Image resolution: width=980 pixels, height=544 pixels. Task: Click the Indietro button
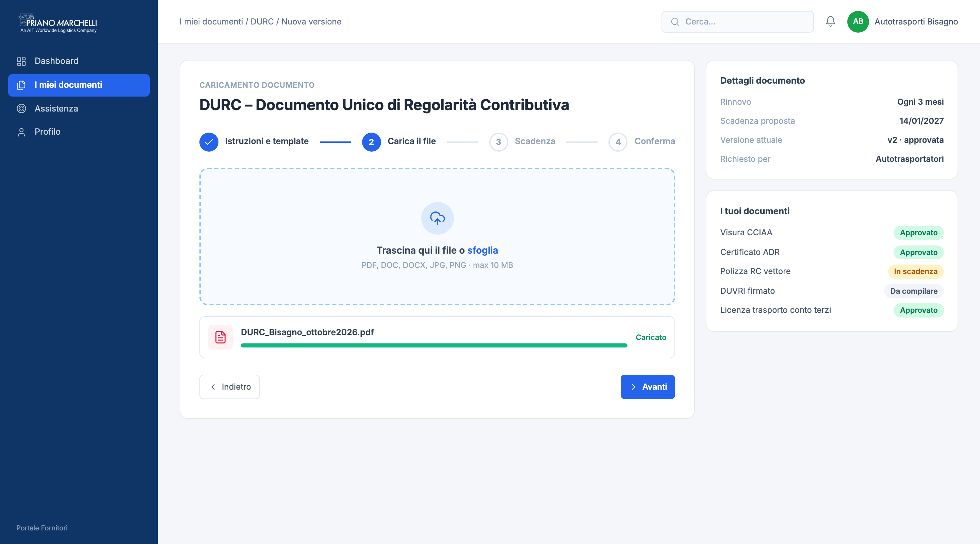pyautogui.click(x=229, y=387)
